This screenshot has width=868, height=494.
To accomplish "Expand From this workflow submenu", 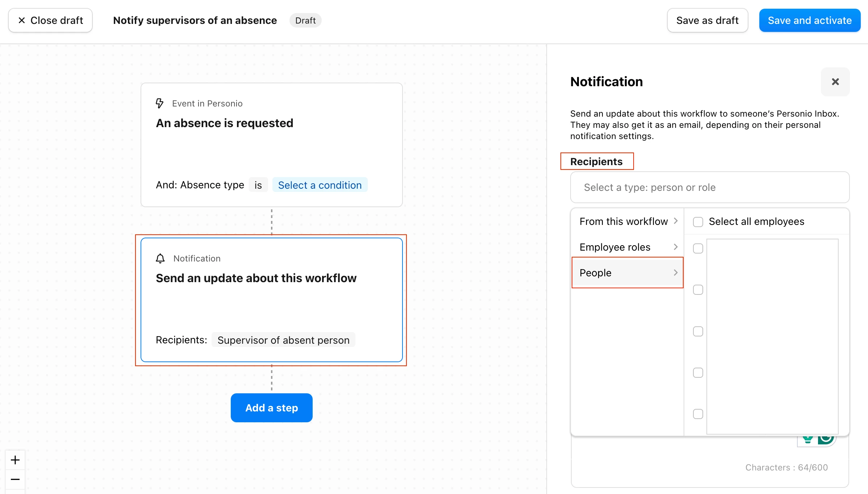I will [x=628, y=221].
